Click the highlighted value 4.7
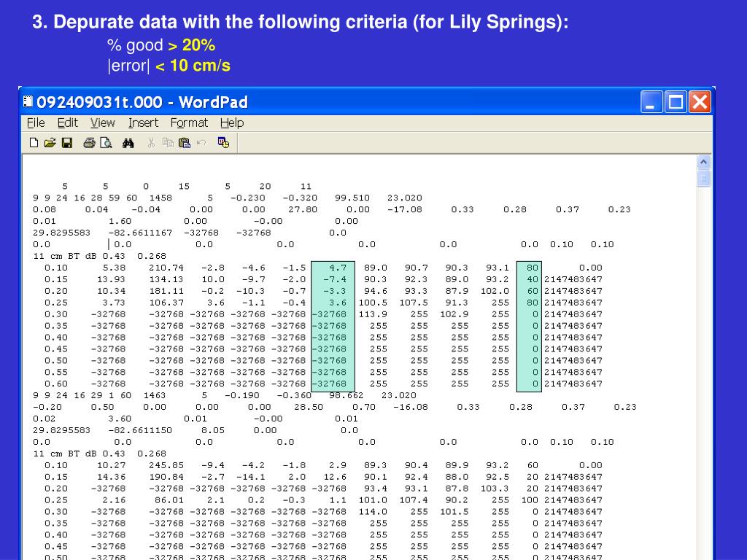 [x=338, y=268]
